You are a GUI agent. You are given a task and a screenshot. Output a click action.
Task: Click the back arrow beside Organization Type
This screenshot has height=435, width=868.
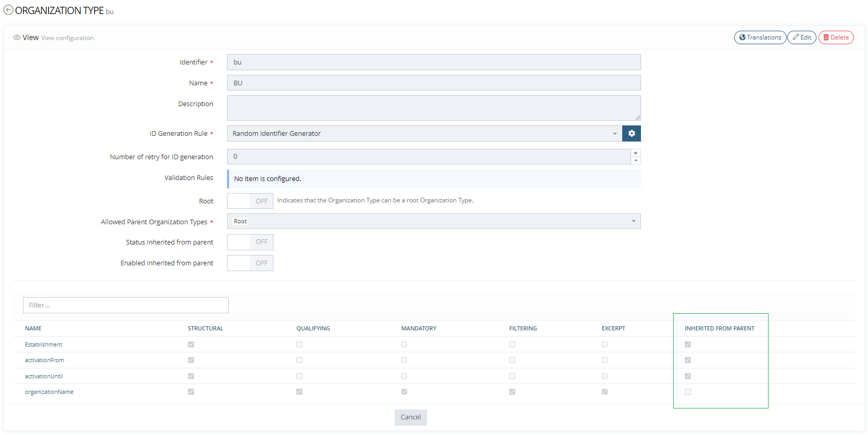(8, 10)
